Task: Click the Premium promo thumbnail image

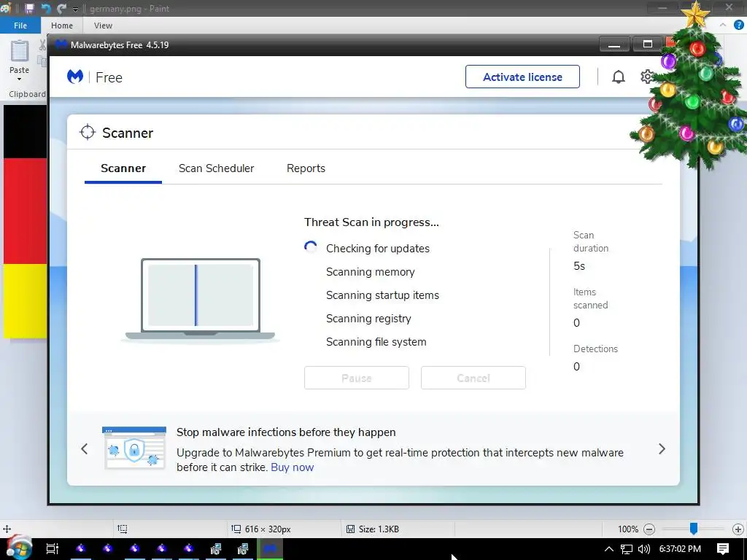Action: (x=134, y=448)
